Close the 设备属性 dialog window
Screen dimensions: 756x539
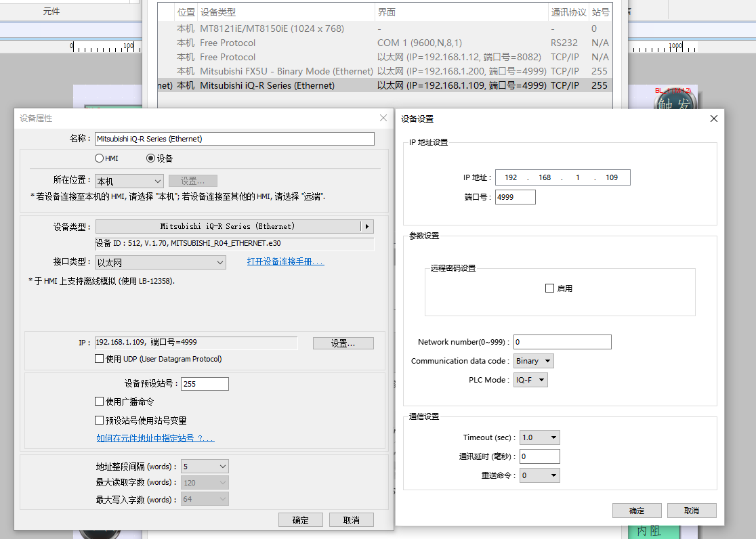(383, 118)
